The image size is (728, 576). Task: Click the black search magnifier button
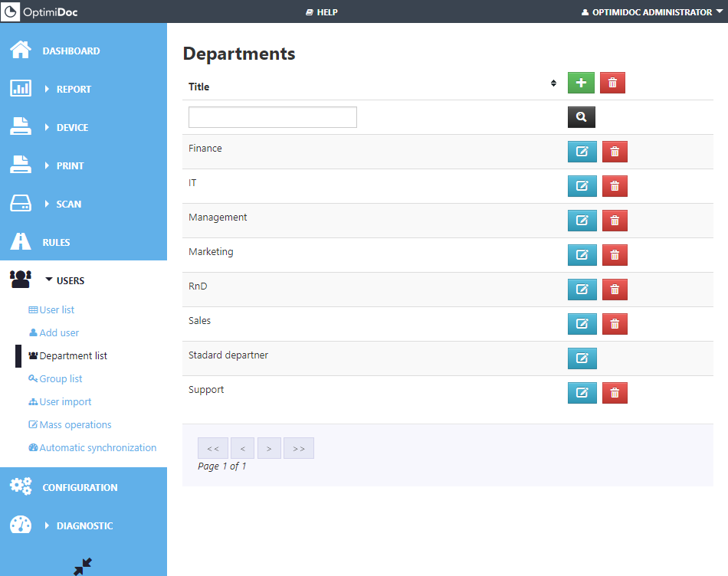(x=581, y=117)
